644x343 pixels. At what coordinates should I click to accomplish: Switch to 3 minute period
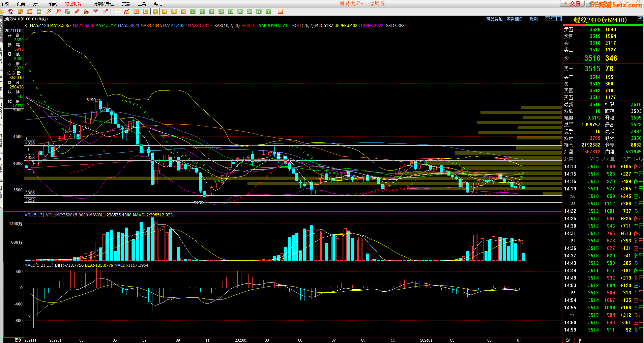coord(202,11)
